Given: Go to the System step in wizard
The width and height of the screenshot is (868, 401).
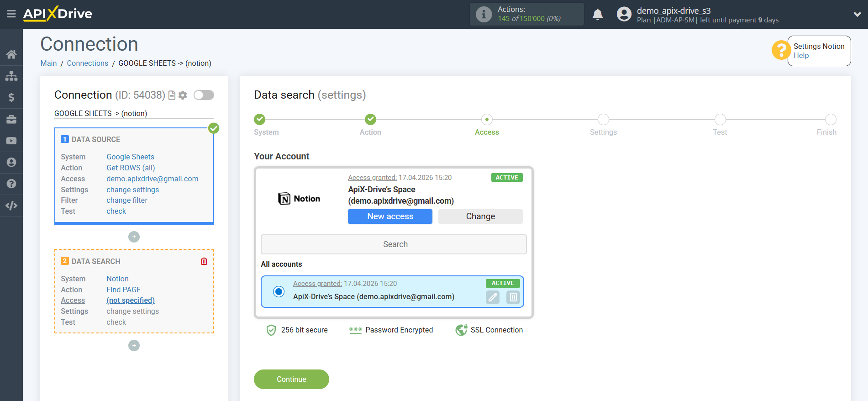Looking at the screenshot, I should [x=259, y=120].
